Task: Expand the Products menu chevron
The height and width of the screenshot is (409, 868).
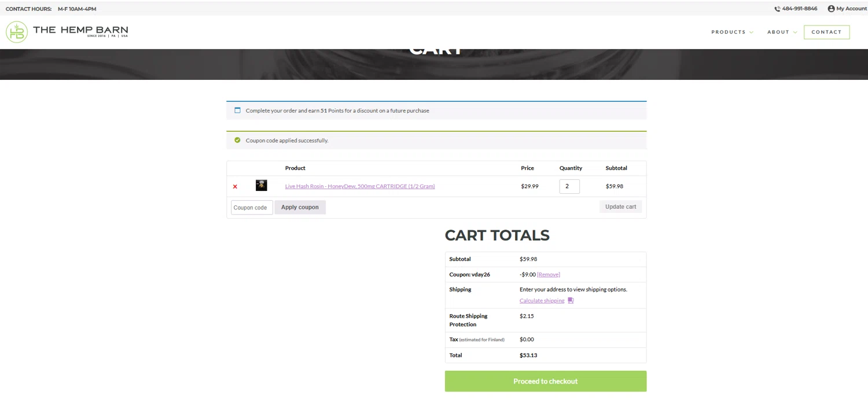Action: coord(751,32)
